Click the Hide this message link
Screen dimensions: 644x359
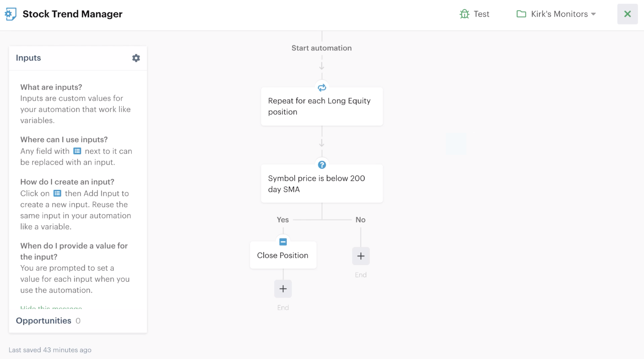(51, 308)
